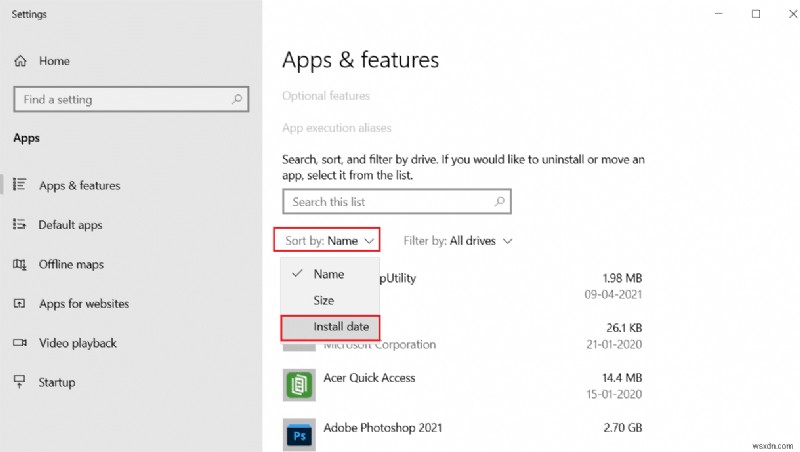This screenshot has width=800, height=452.
Task: Open the Optional features link
Action: pyautogui.click(x=326, y=96)
